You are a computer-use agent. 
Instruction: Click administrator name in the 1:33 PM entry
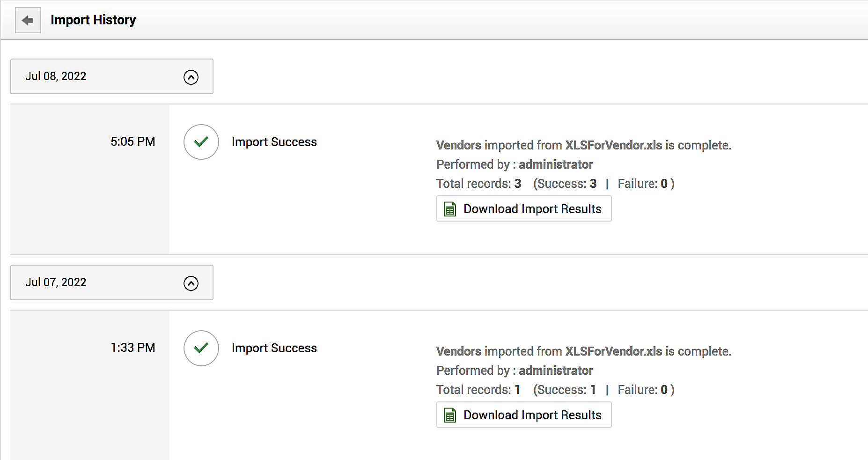point(556,371)
